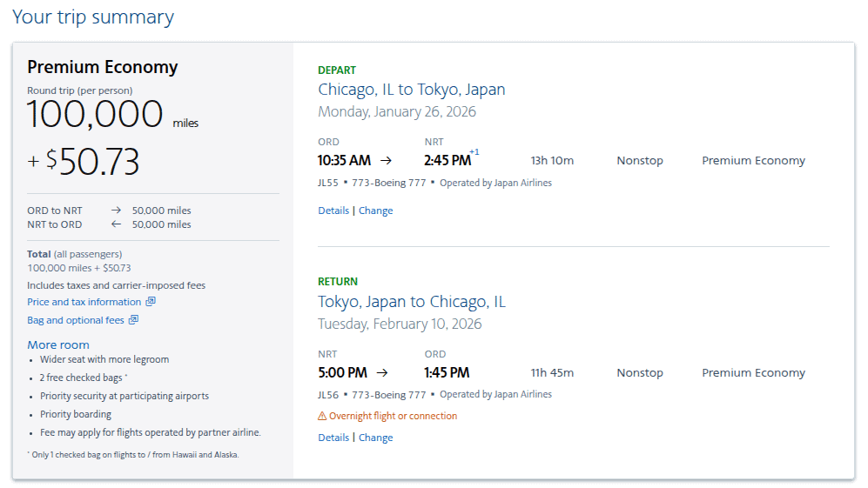Click external-link icon beside Bag and optional fees
Image resolution: width=868 pixels, height=488 pixels.
pyautogui.click(x=133, y=320)
